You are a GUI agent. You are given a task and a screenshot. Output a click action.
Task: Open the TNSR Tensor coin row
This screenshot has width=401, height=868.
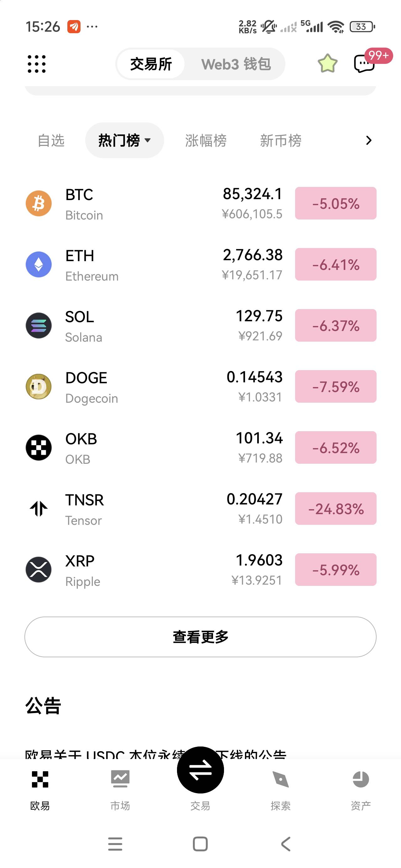click(135, 509)
